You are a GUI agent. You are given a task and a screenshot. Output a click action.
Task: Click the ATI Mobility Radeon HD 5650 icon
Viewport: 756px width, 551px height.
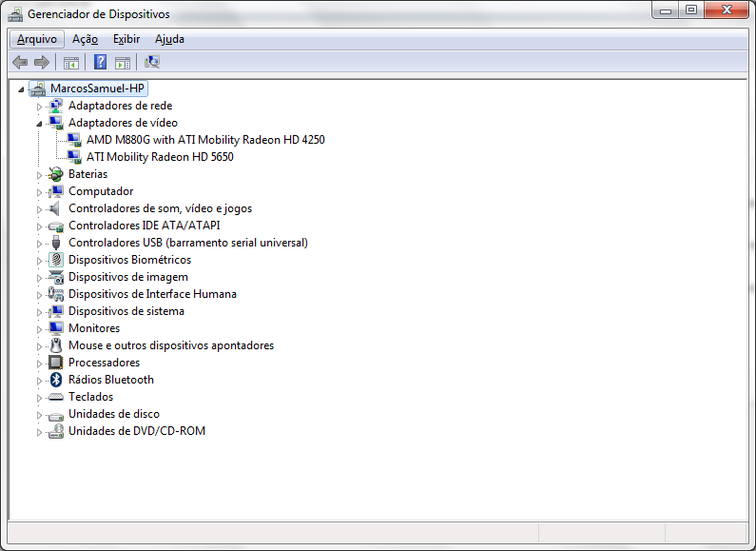(x=74, y=157)
